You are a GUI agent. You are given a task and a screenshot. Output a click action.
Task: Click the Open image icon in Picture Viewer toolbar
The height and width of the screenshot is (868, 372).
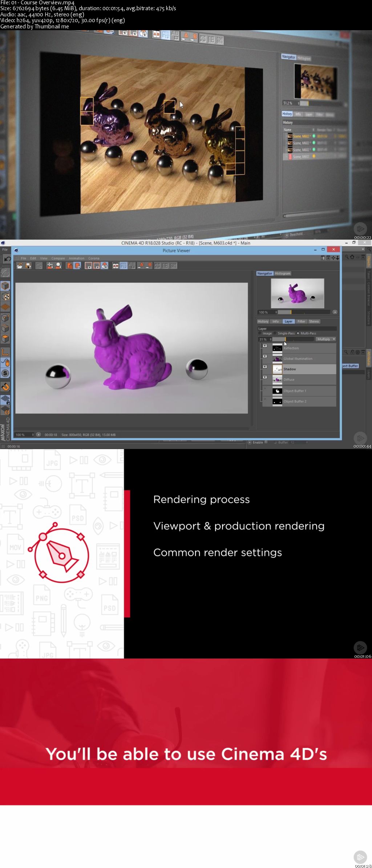coord(20,266)
